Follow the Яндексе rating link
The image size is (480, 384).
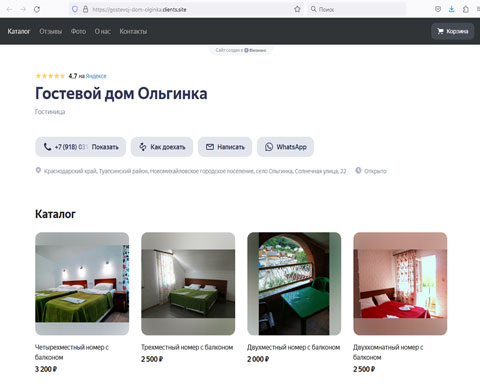pos(96,76)
